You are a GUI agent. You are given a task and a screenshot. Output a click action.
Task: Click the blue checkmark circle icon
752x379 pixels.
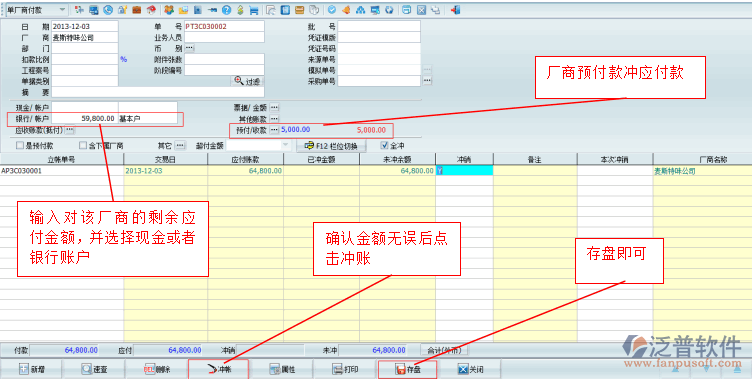coord(331,10)
